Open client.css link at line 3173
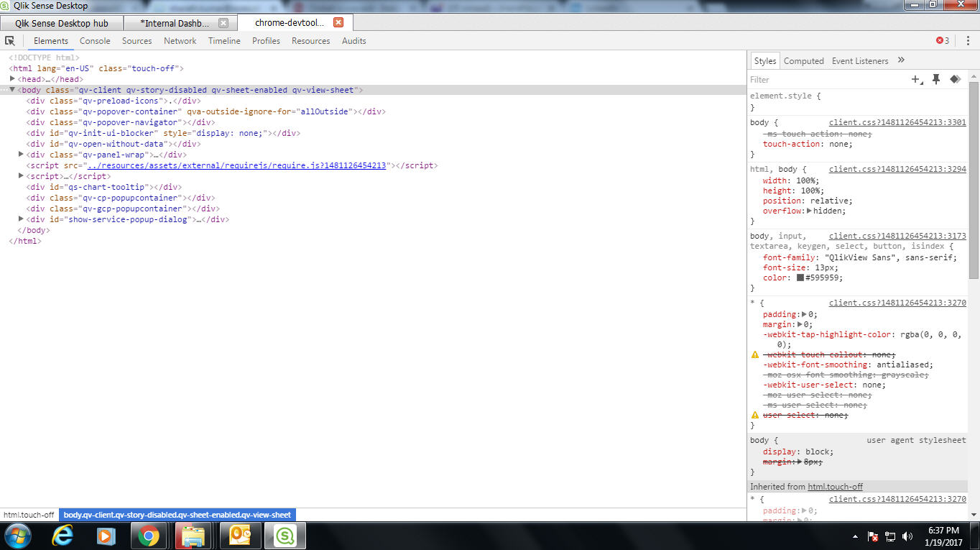This screenshot has height=550, width=980. [x=897, y=236]
